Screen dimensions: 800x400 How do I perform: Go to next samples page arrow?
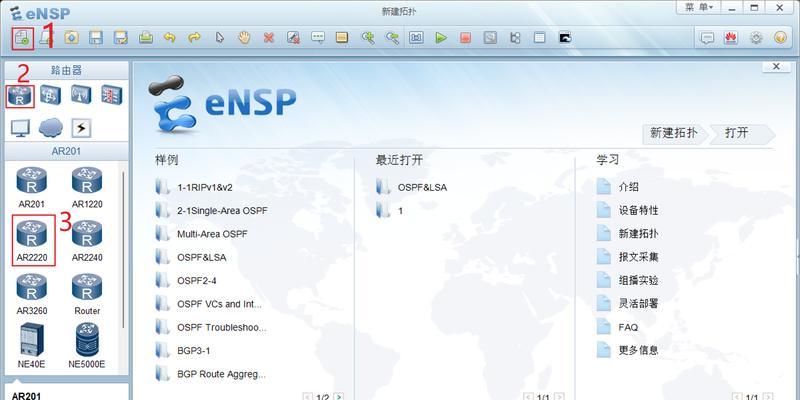[338, 396]
